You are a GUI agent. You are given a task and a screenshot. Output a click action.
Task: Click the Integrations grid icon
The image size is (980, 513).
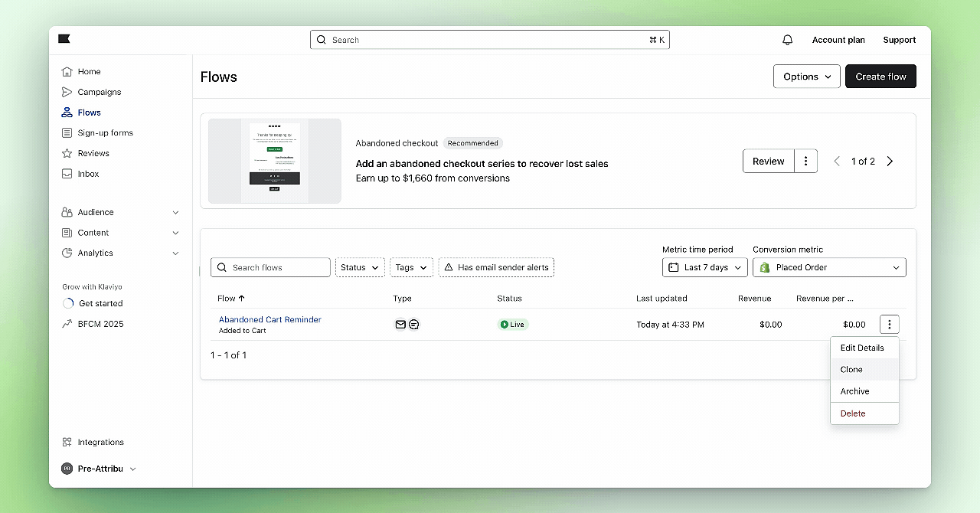point(67,442)
